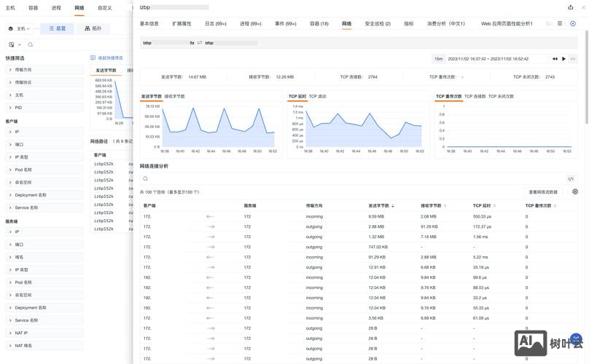Open the 自定义 top navigation tab
Screen dimensions: 589x364
click(x=104, y=8)
